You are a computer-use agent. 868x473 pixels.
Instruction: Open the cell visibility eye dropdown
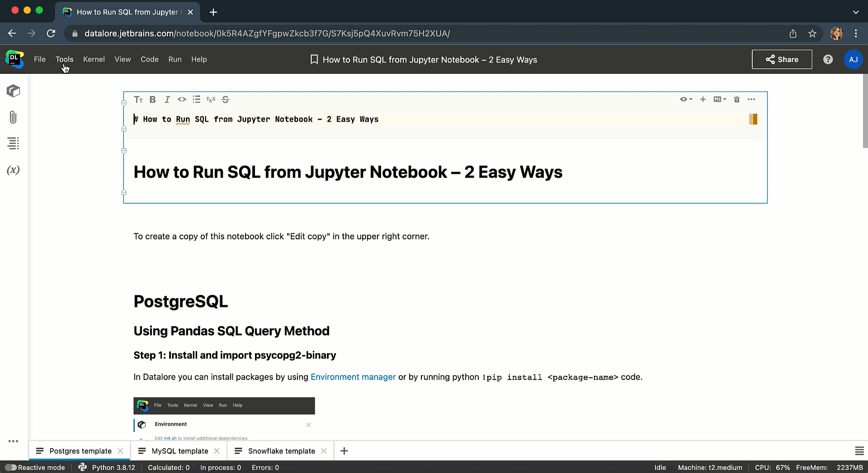(x=686, y=99)
